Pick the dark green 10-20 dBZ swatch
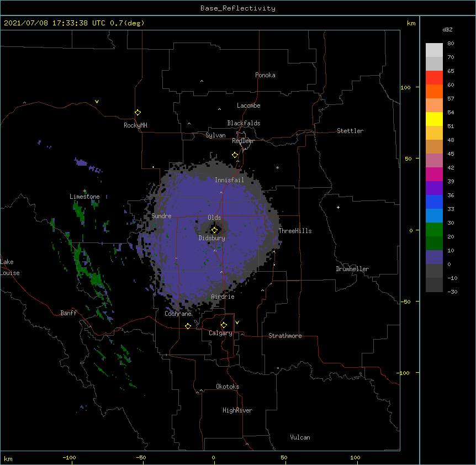 [434, 244]
